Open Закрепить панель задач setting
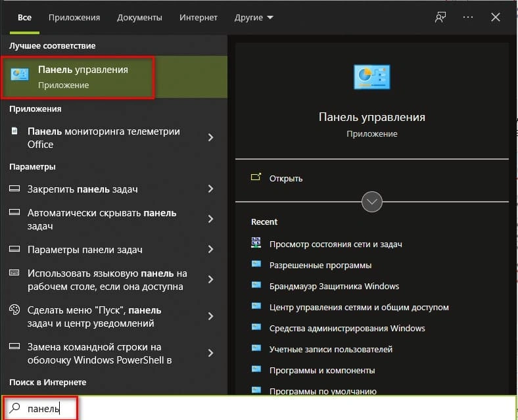518x420 pixels. 114,189
